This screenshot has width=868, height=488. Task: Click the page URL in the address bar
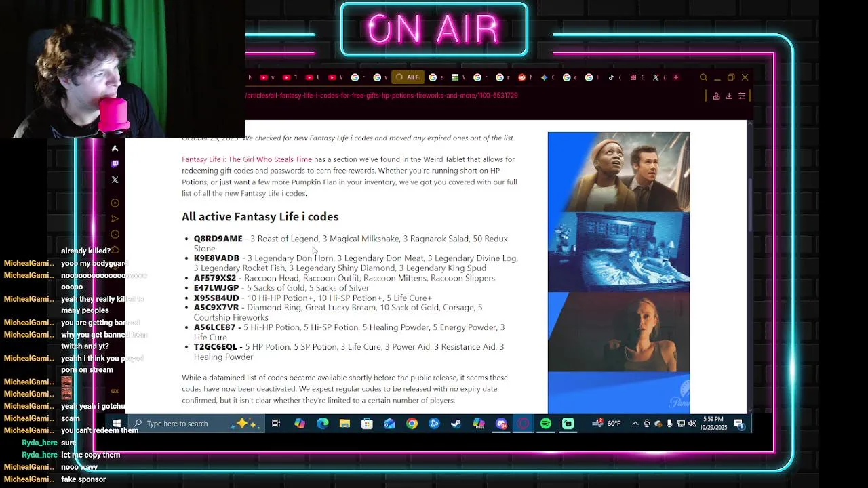coord(382,96)
